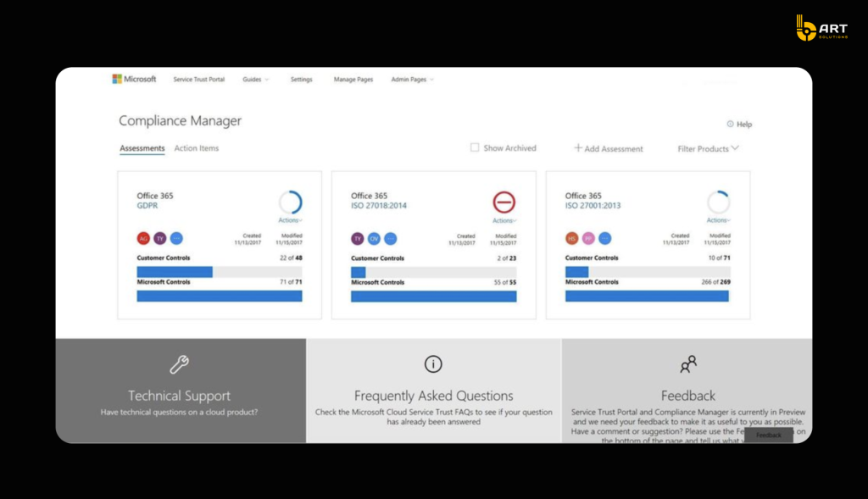This screenshot has width=868, height=499.
Task: Click GDPR card's progress ring icon
Action: click(291, 202)
